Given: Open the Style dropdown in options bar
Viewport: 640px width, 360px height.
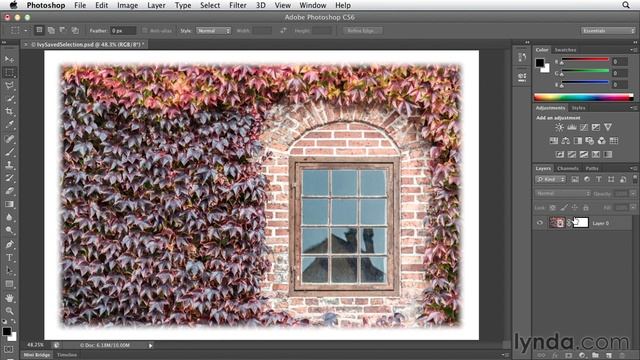Looking at the screenshot, I should [x=213, y=31].
